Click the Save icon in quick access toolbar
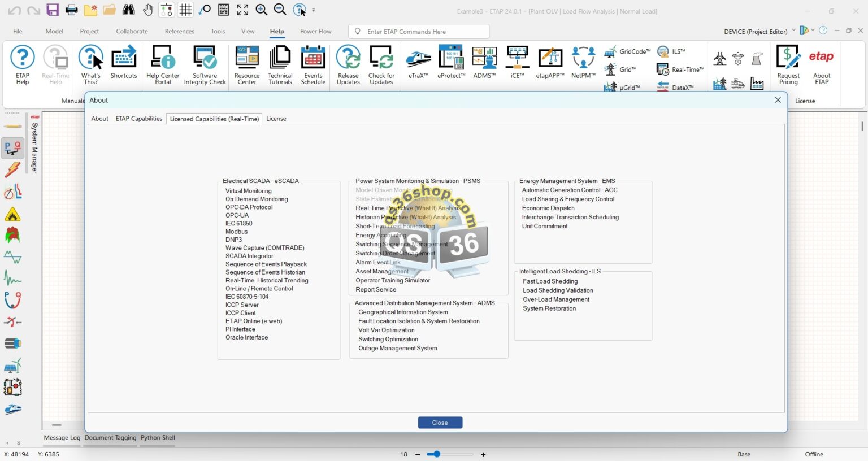868x461 pixels. (53, 9)
